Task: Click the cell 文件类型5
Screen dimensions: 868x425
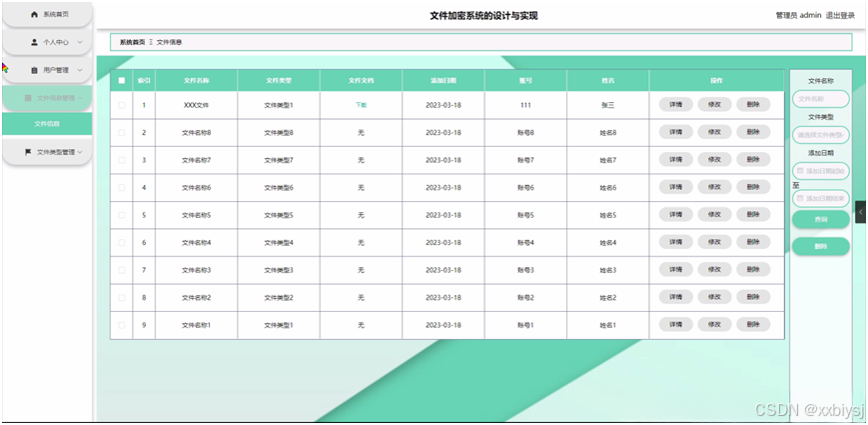Action: click(x=279, y=215)
